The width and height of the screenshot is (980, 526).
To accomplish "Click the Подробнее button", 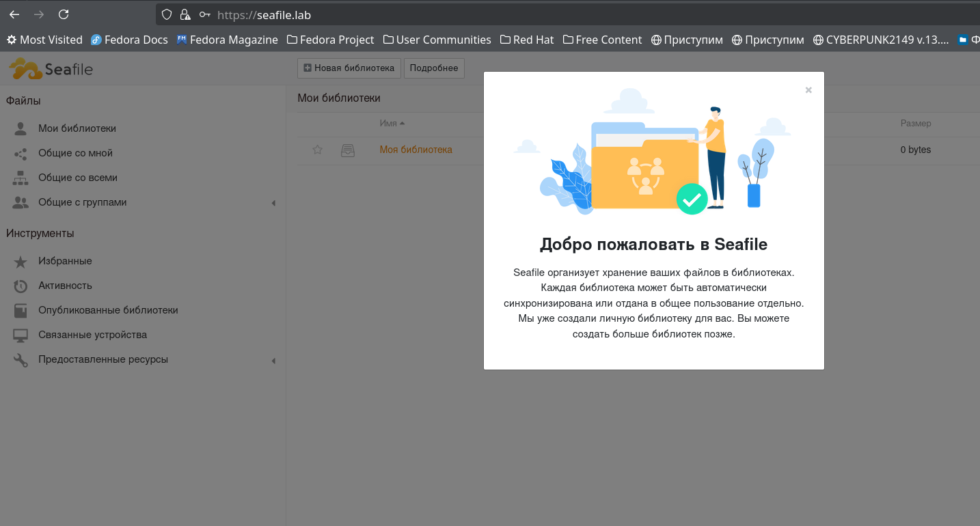I will 434,68.
